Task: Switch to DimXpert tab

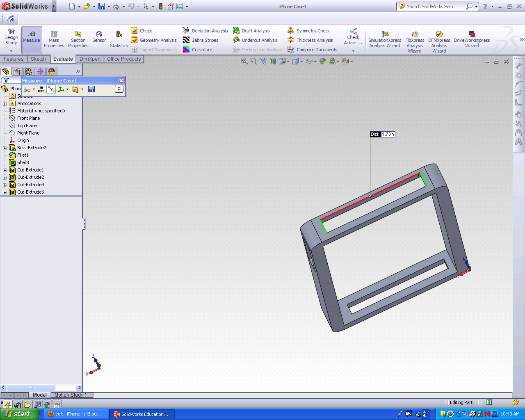Action: (90, 59)
